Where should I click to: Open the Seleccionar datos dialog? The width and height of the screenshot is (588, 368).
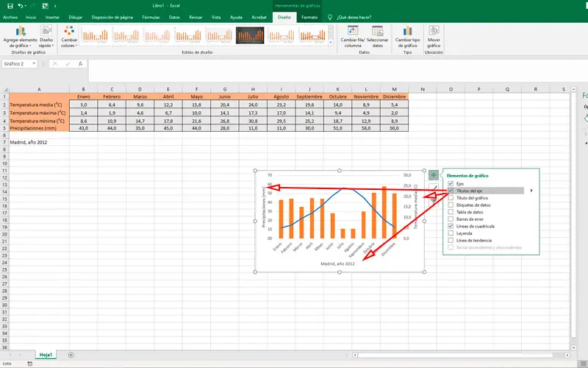pyautogui.click(x=378, y=37)
